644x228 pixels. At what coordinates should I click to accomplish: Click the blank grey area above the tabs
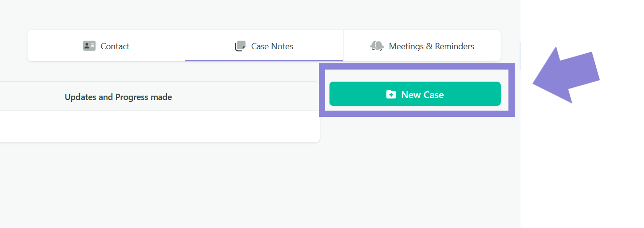(x=260, y=14)
